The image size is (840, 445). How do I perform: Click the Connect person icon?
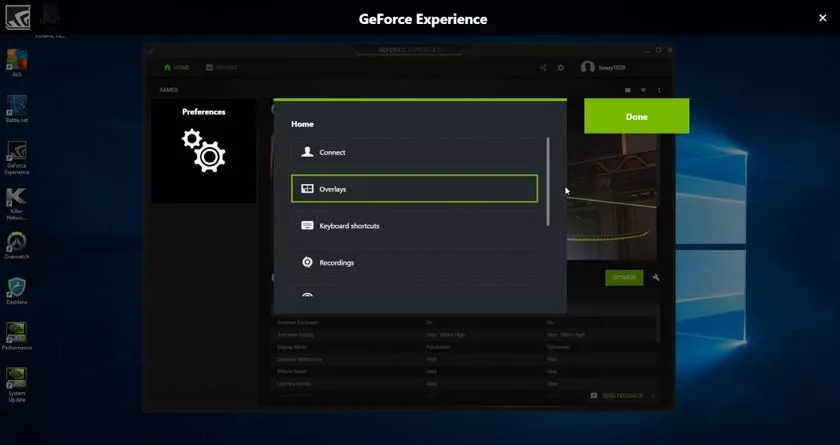tap(307, 152)
